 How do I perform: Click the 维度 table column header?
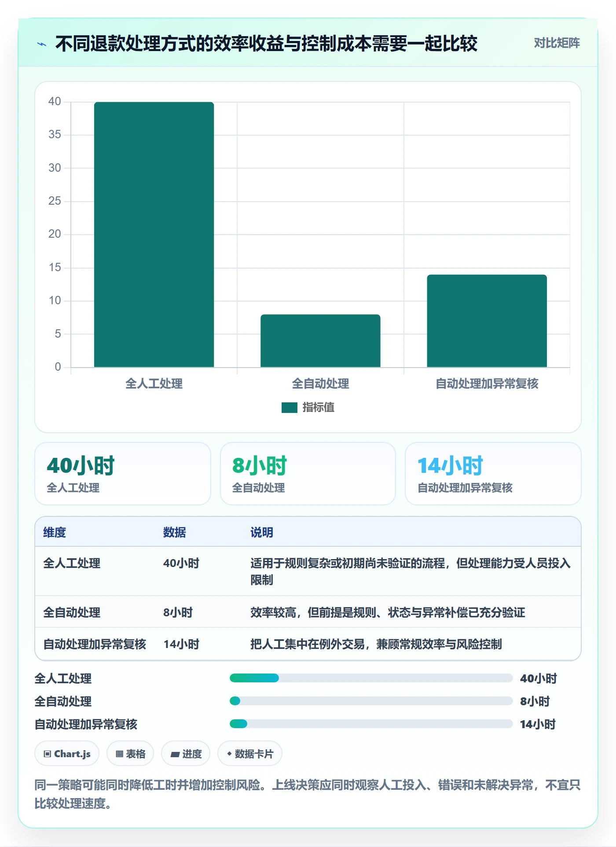[x=55, y=532]
